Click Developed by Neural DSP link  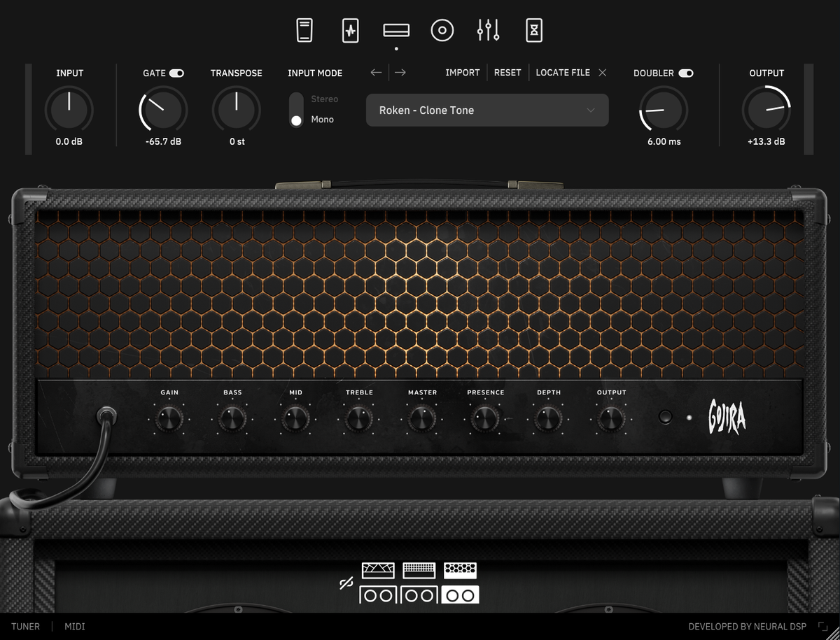click(x=748, y=627)
